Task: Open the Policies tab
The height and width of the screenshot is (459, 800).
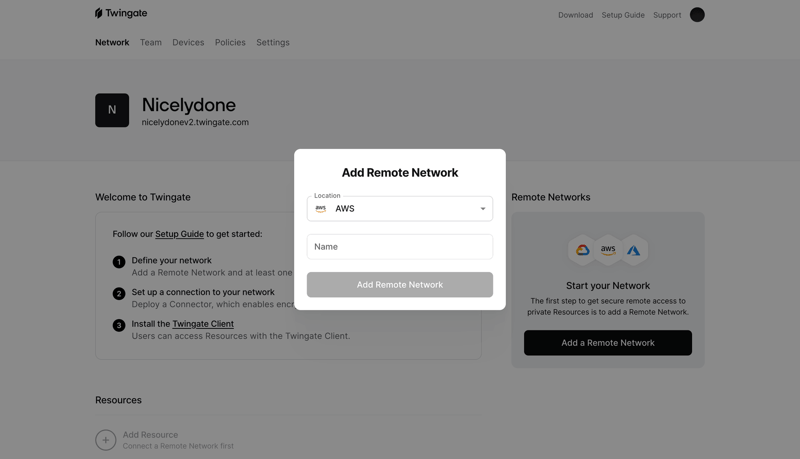Action: coord(230,42)
